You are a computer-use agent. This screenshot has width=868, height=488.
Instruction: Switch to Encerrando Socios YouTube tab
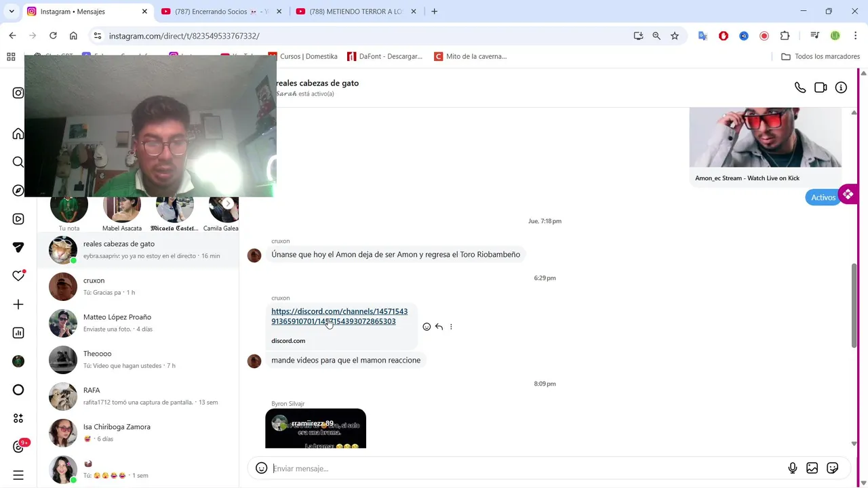coord(221,12)
